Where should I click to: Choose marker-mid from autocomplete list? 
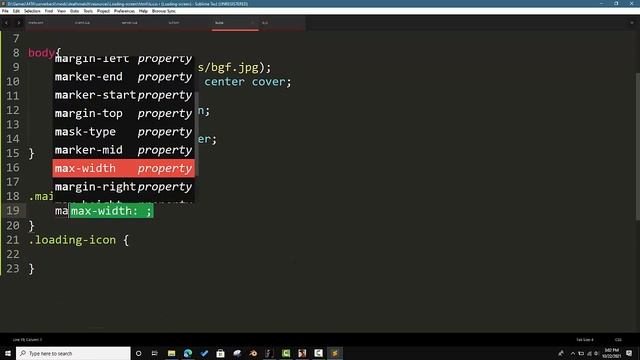(123, 150)
